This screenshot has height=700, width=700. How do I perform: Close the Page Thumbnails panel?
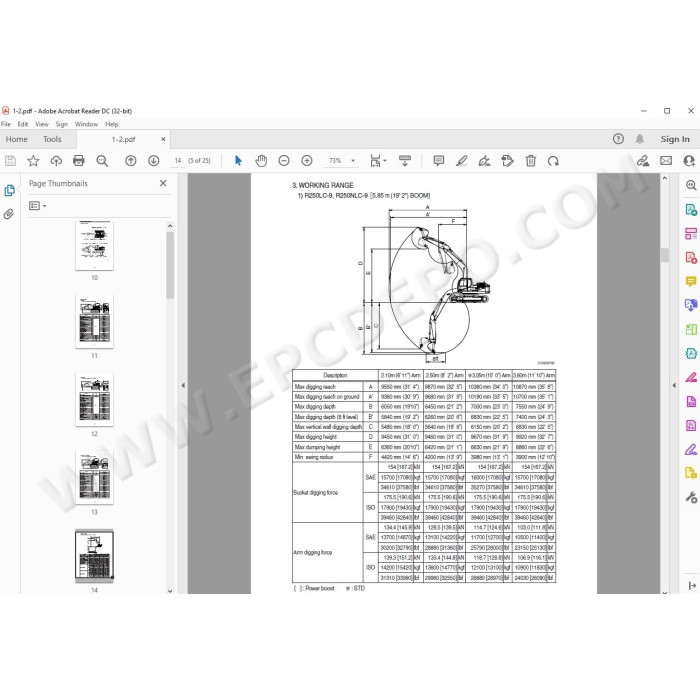pos(163,183)
